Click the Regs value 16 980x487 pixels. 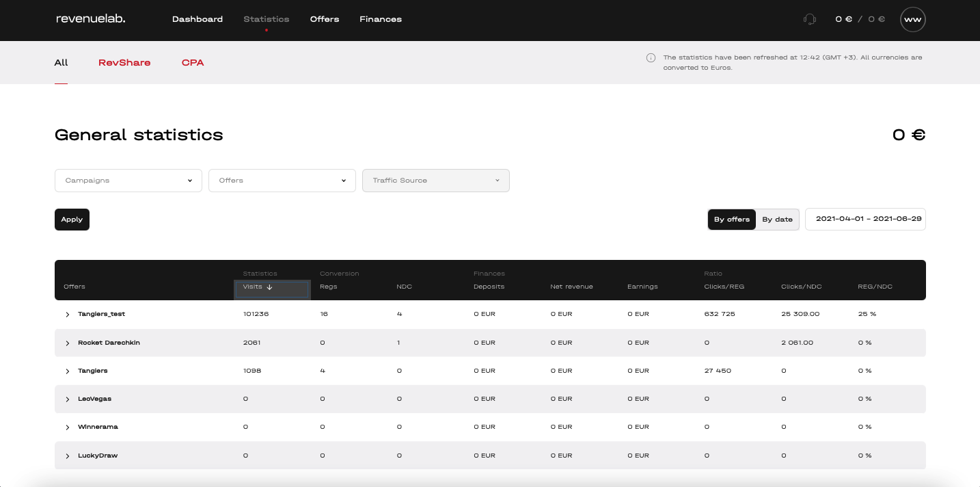click(x=324, y=314)
